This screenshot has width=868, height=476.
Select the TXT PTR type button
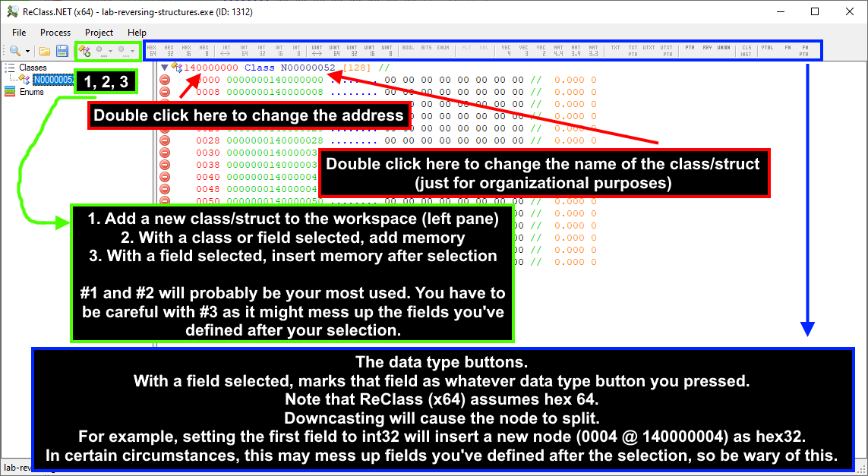pos(633,51)
